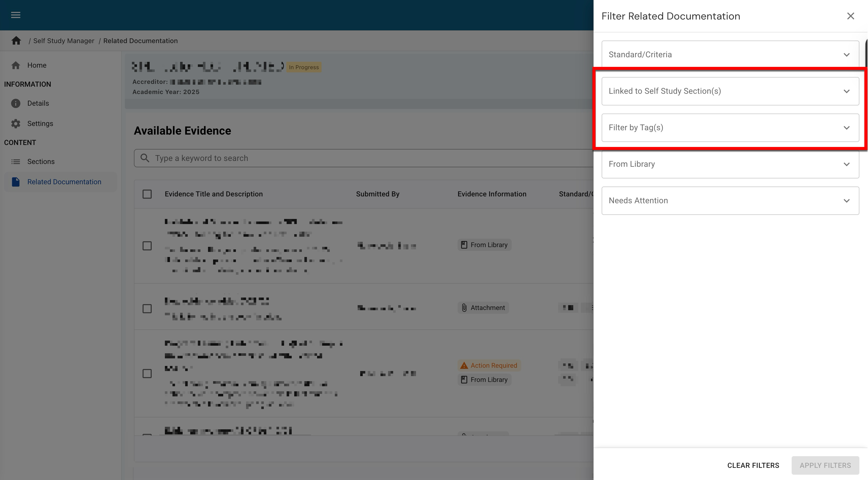
Task: Open Linked to Self Study Section(s) dropdown
Action: pos(730,91)
